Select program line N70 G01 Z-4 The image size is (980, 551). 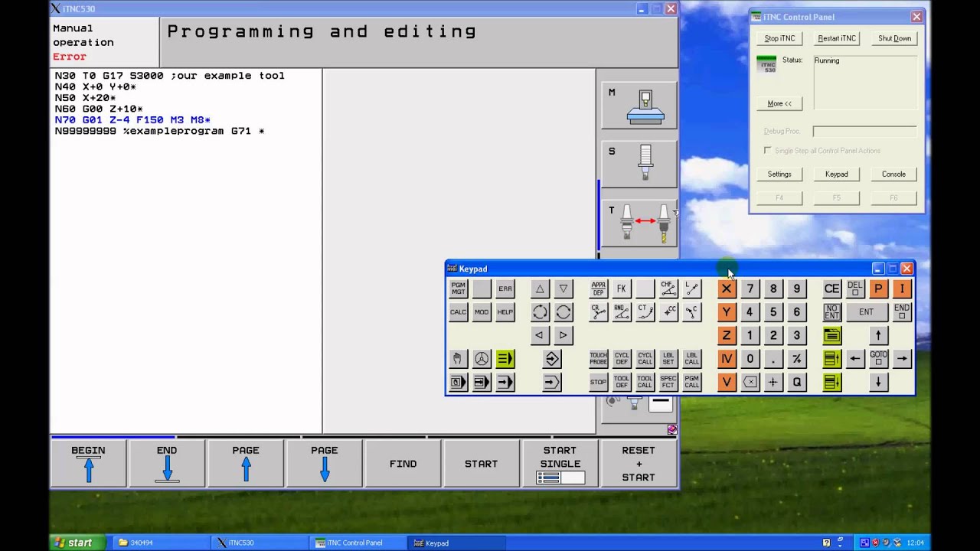pyautogui.click(x=132, y=120)
